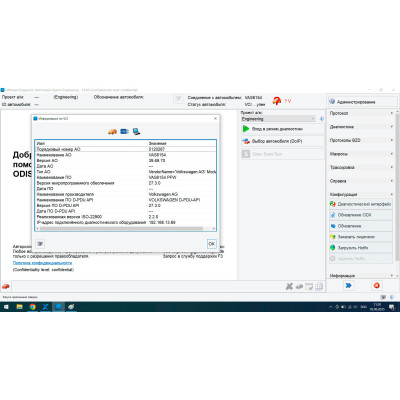Click the vehicle selection (DoIP) icon
Screen dimensions: 400x400
[246, 141]
